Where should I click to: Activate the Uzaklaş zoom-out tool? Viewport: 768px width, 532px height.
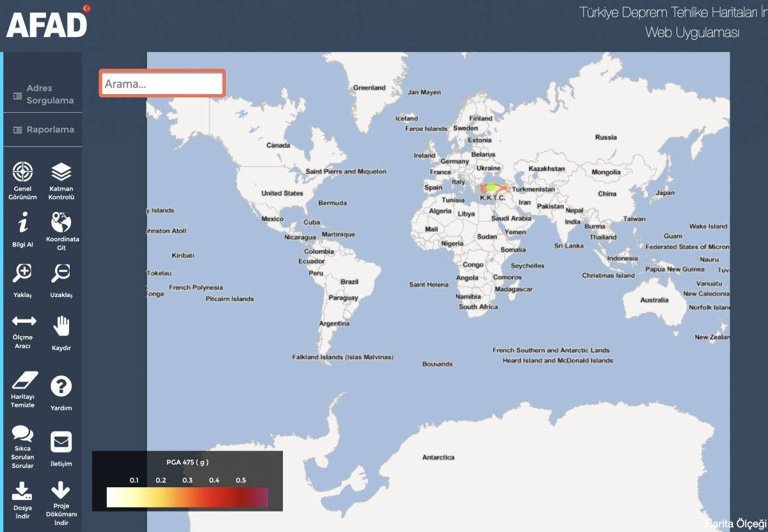pyautogui.click(x=61, y=273)
